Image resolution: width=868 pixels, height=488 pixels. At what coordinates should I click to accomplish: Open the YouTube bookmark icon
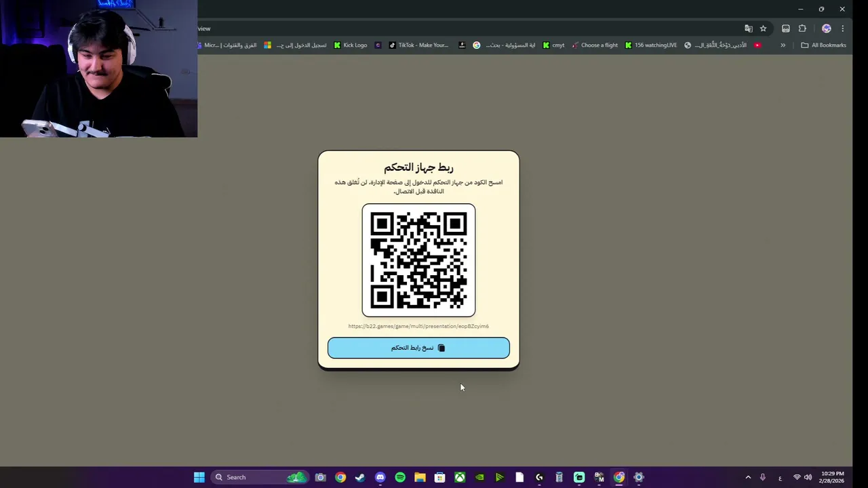[x=757, y=45]
